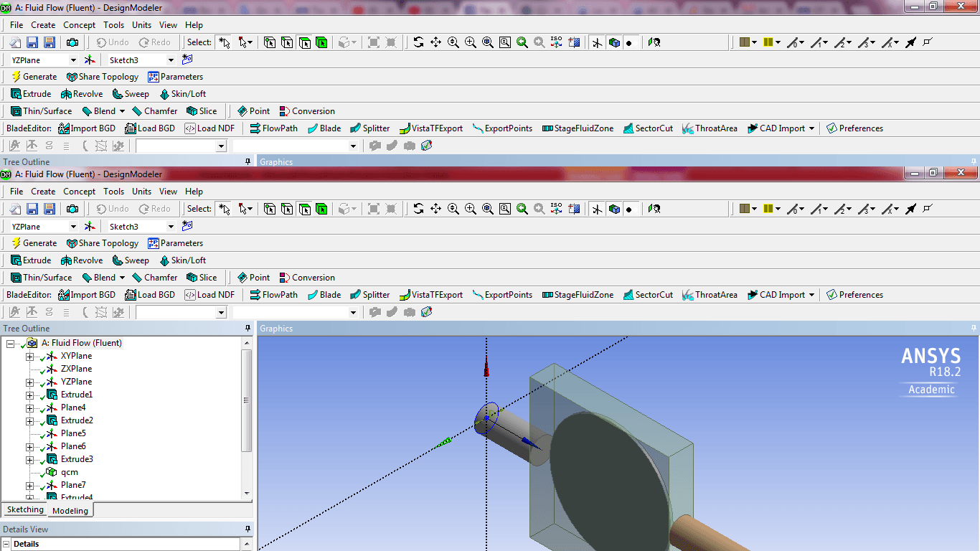
Task: Select Chamfer tool in the front window
Action: click(x=154, y=278)
